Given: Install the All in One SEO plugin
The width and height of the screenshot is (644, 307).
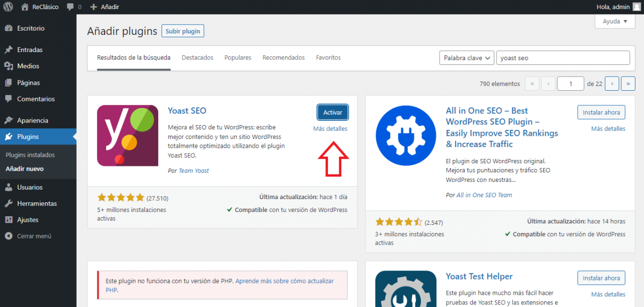Looking at the screenshot, I should (x=601, y=112).
